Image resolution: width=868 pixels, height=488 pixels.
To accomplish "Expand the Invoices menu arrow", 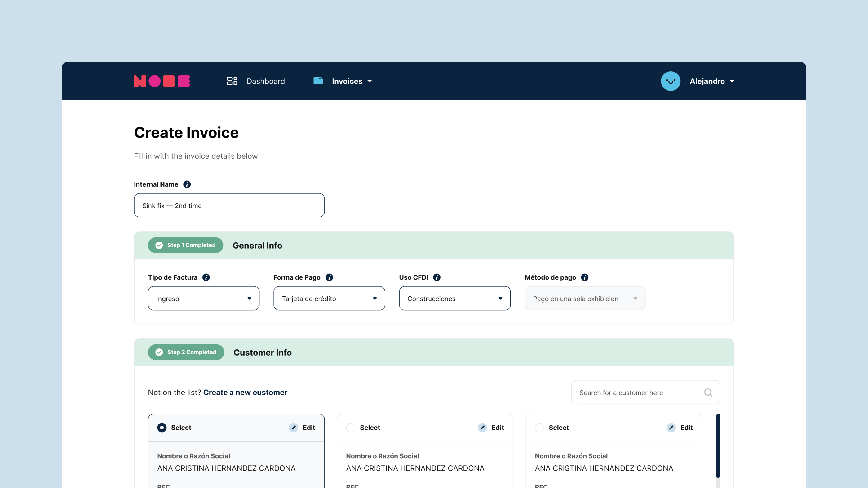I will pyautogui.click(x=370, y=81).
